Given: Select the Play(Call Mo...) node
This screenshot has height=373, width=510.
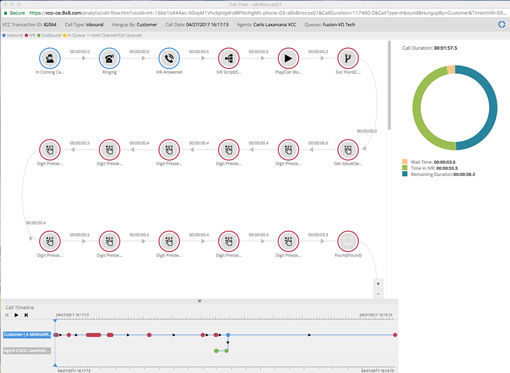Looking at the screenshot, I should 288,58.
